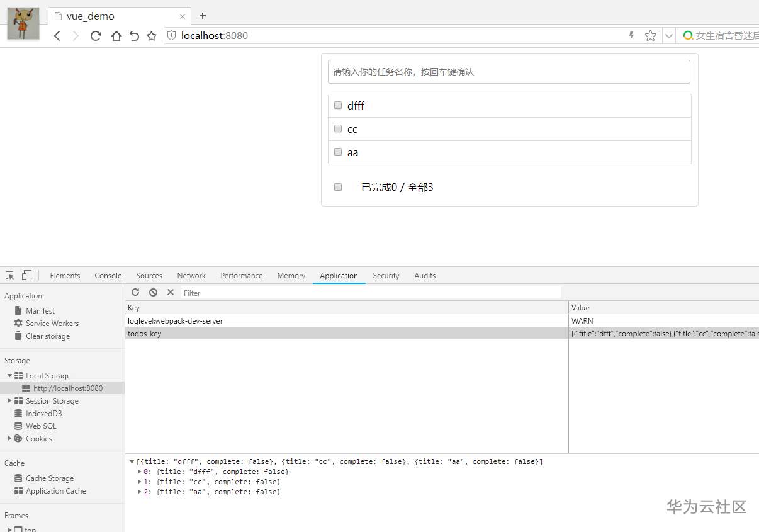Check the cc todo checkbox

(x=338, y=129)
